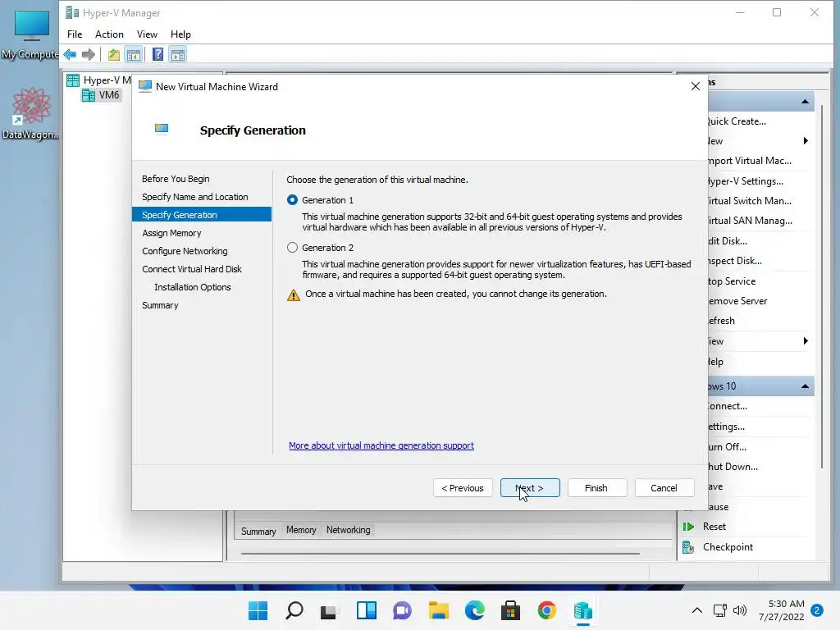The width and height of the screenshot is (840, 630).
Task: Open the File menu
Action: 75,34
